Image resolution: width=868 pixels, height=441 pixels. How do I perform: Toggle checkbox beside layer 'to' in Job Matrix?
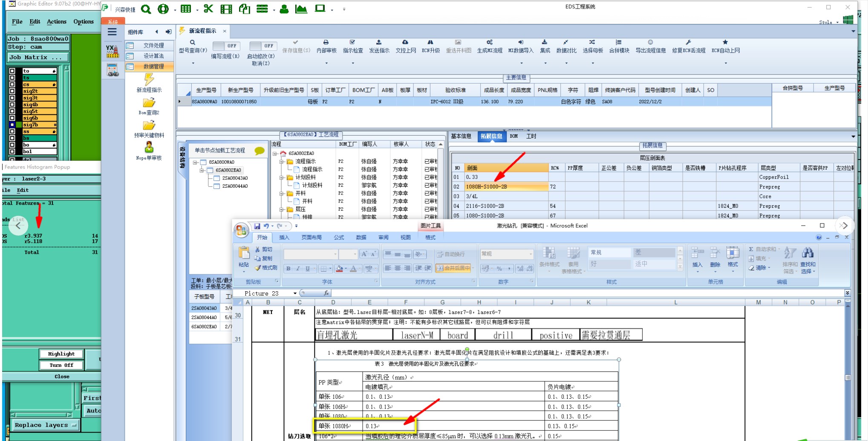coord(12,71)
